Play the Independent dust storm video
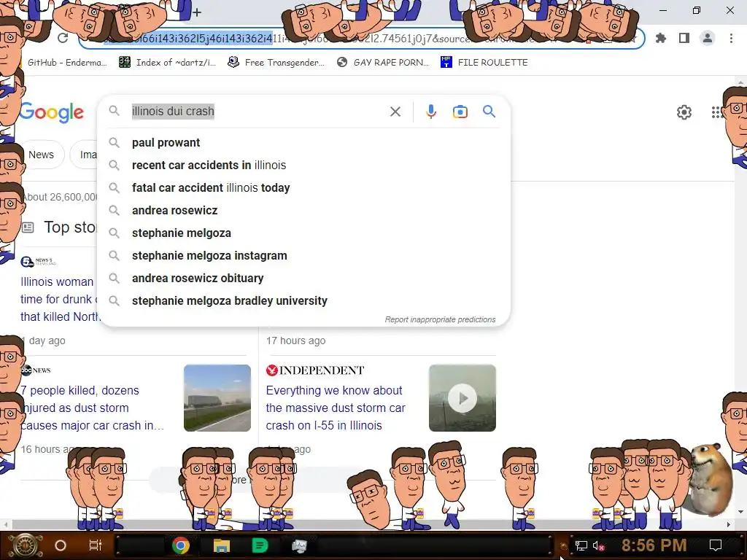 pyautogui.click(x=462, y=398)
